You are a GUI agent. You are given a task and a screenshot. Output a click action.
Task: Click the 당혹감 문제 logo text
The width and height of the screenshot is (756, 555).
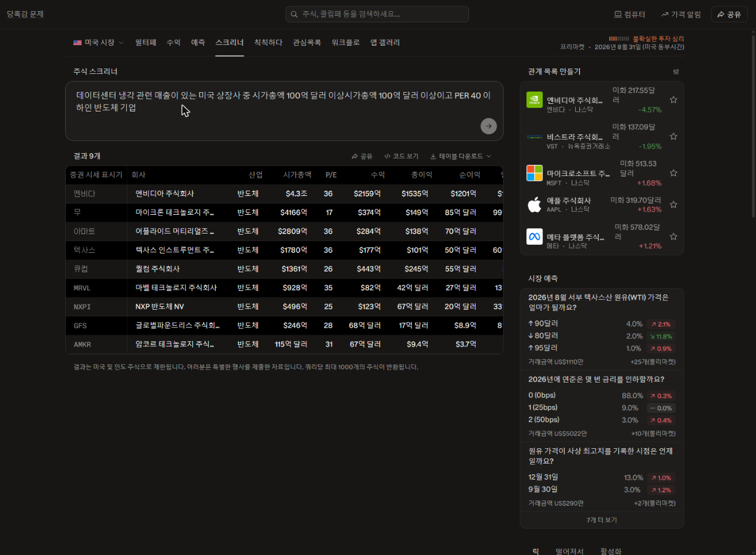coord(25,14)
